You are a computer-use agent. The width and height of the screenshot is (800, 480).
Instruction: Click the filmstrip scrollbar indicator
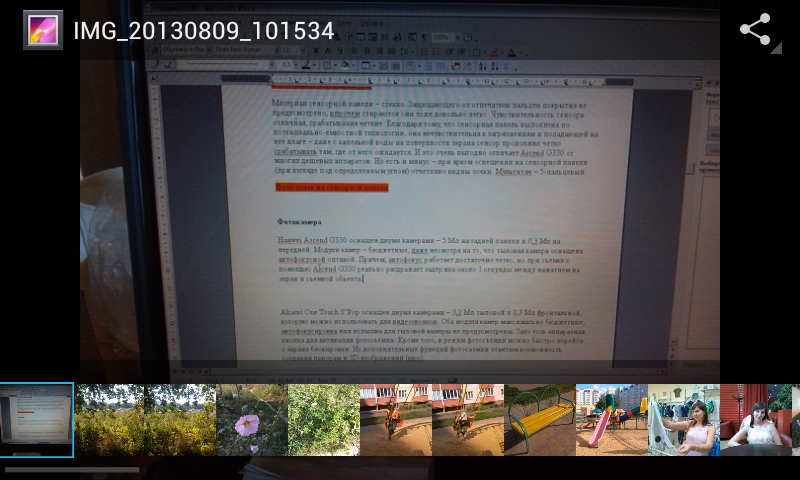(x=72, y=469)
